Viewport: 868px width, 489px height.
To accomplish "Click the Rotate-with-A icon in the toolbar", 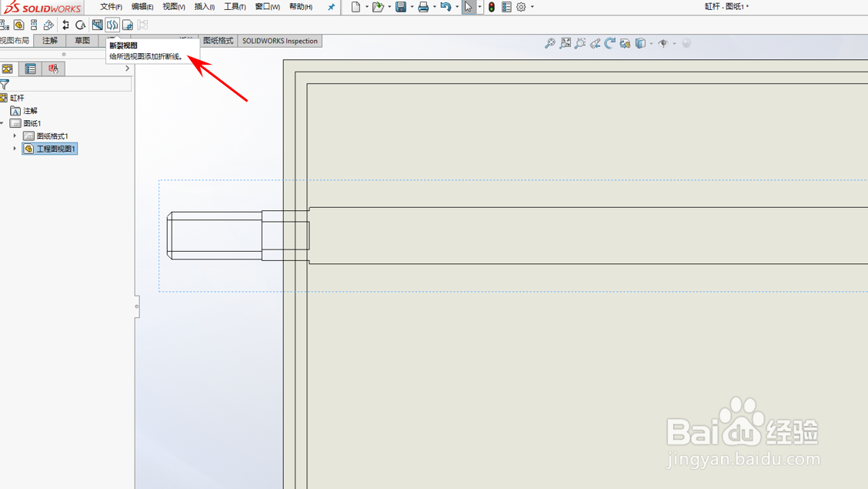I will 81,25.
